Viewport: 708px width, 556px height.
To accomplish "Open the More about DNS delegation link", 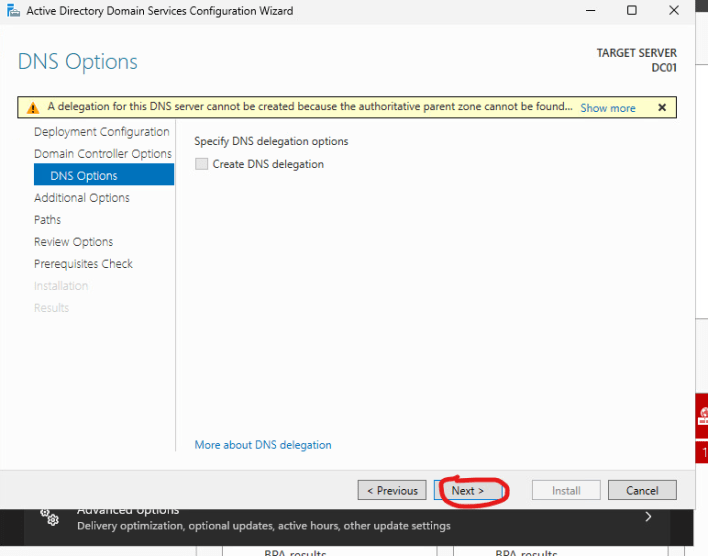I will 263,445.
